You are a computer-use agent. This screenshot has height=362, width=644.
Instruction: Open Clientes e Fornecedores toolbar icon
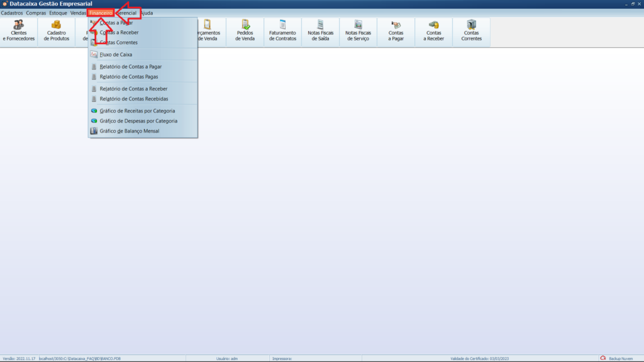[19, 31]
